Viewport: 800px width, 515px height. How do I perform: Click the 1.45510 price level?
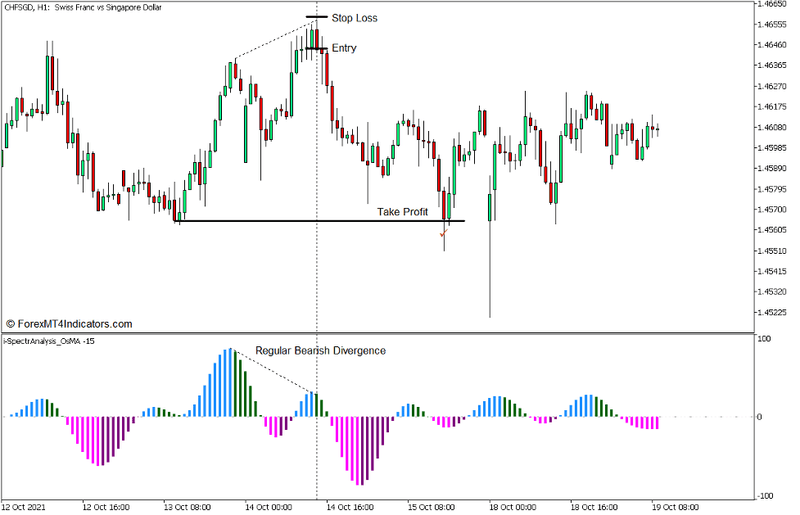pos(772,251)
